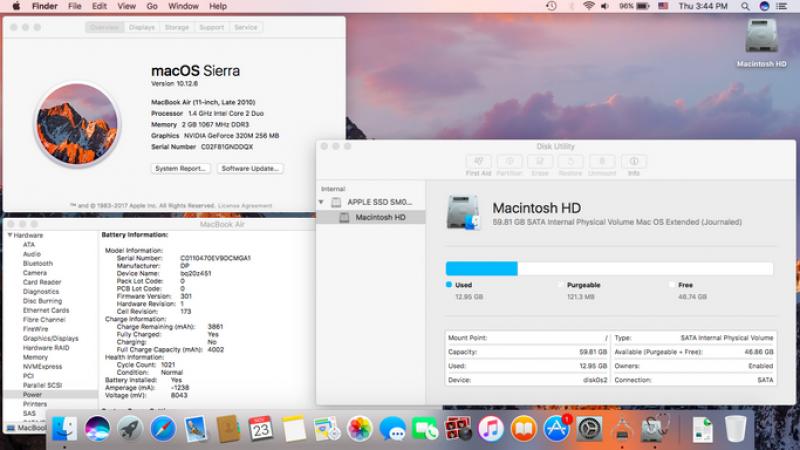Open Mail stamp icon in Dock
The image size is (800, 450).
tap(195, 429)
